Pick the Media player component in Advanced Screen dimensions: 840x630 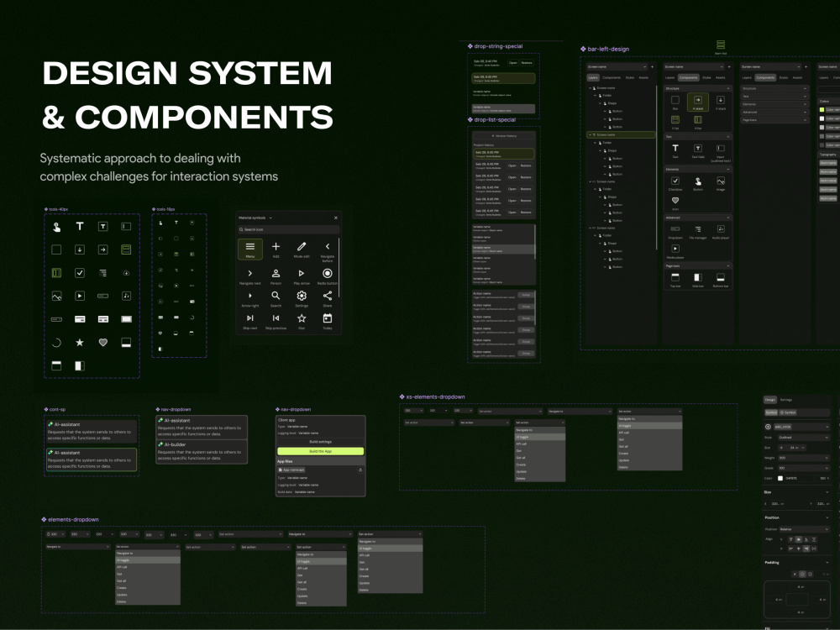[x=675, y=251]
